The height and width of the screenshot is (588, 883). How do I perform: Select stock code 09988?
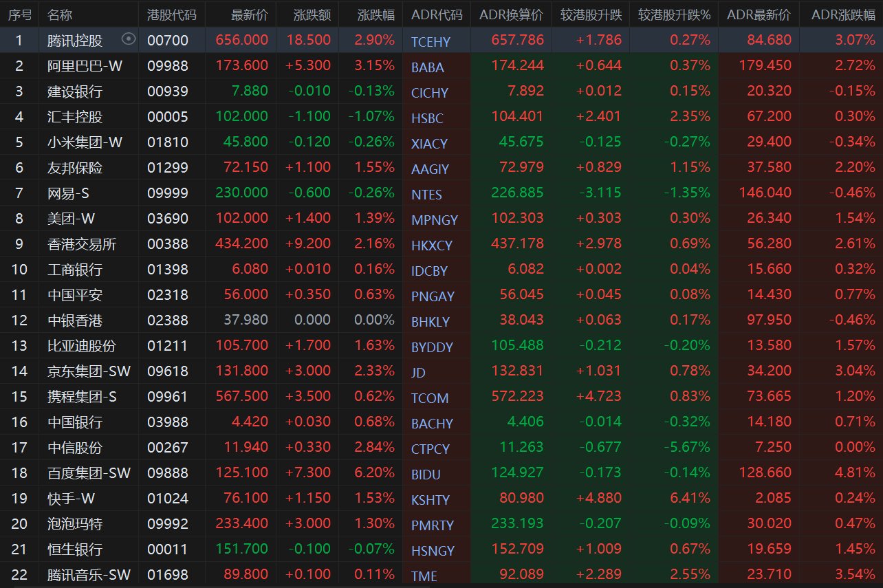pyautogui.click(x=168, y=66)
